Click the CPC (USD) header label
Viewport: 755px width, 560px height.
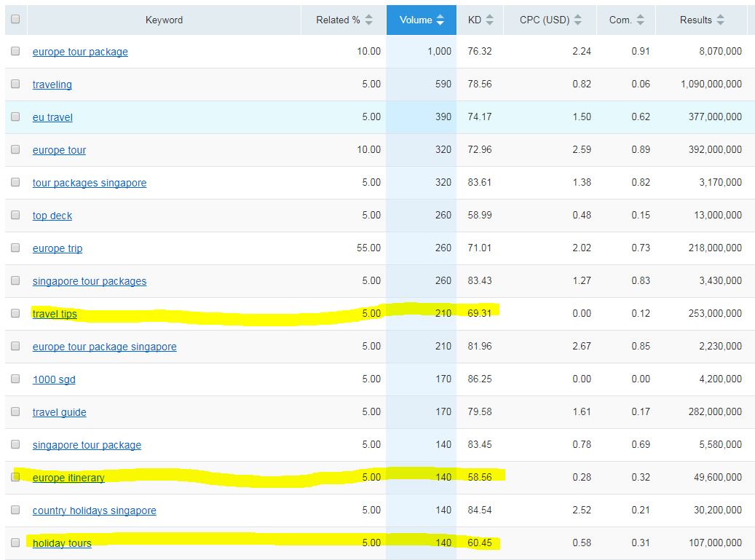point(545,20)
